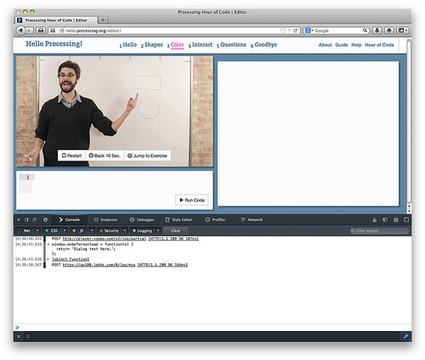Go to lesson 5 Questions

231,45
